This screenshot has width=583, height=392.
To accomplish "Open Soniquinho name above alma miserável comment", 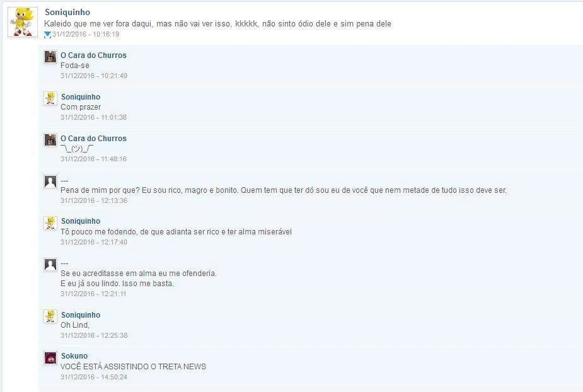I will click(x=81, y=221).
